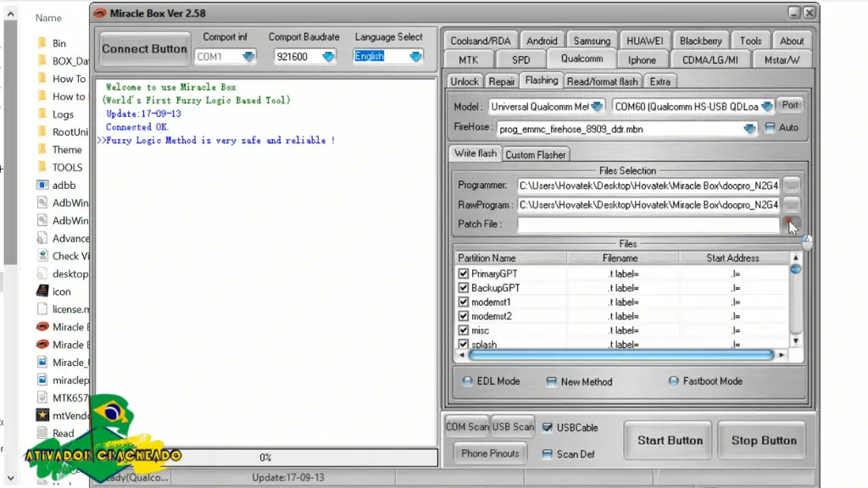Click the Connect Button
The width and height of the screenshot is (868, 488).
144,48
